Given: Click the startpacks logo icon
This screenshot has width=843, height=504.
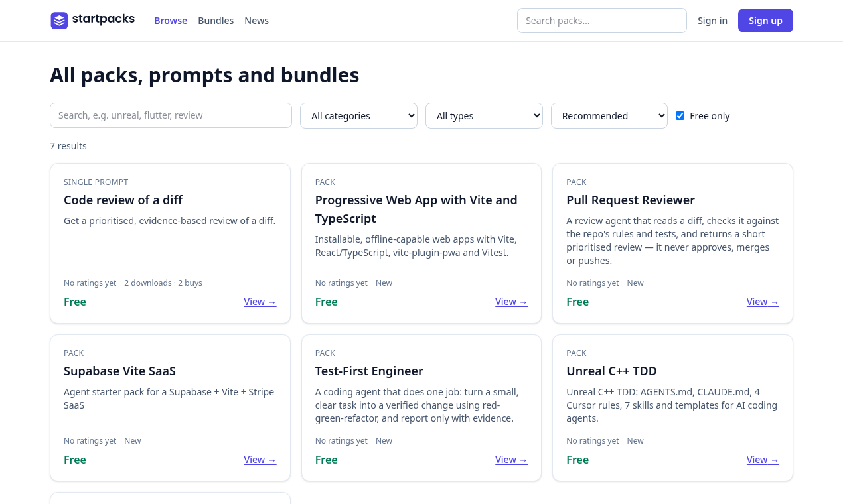Looking at the screenshot, I should 59,21.
